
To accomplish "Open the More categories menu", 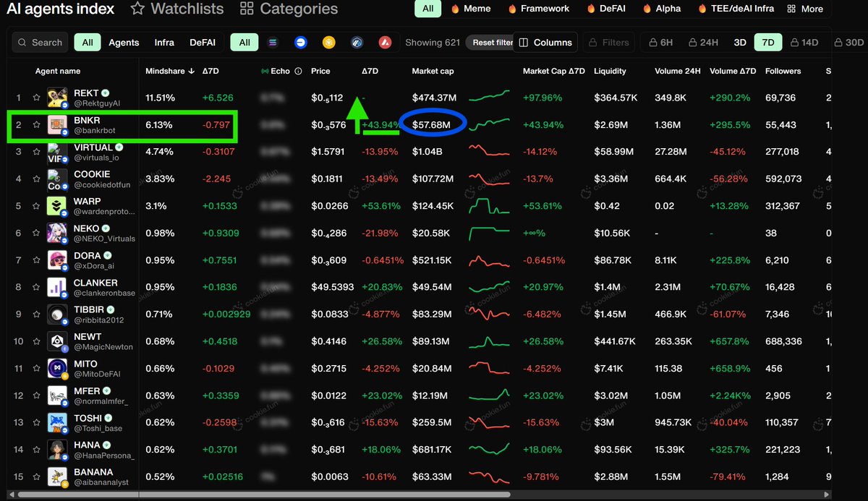I will [x=805, y=9].
